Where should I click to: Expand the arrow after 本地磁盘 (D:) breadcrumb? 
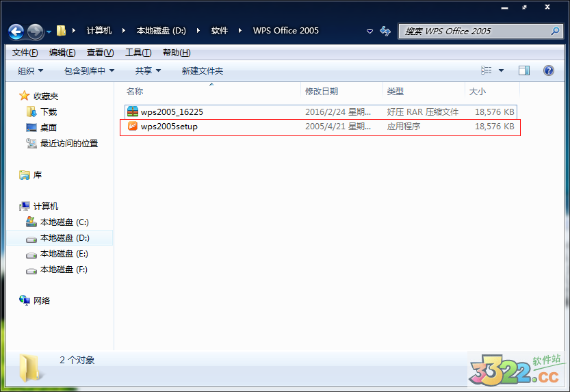[198, 31]
